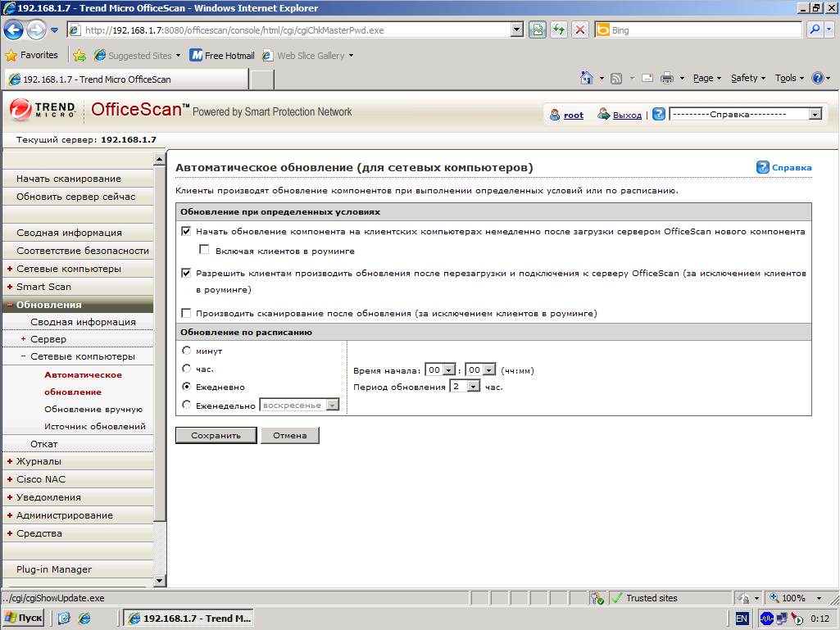The image size is (840, 630).
Task: Collapse the 'Обновления' sidebar section
Action: pos(10,305)
